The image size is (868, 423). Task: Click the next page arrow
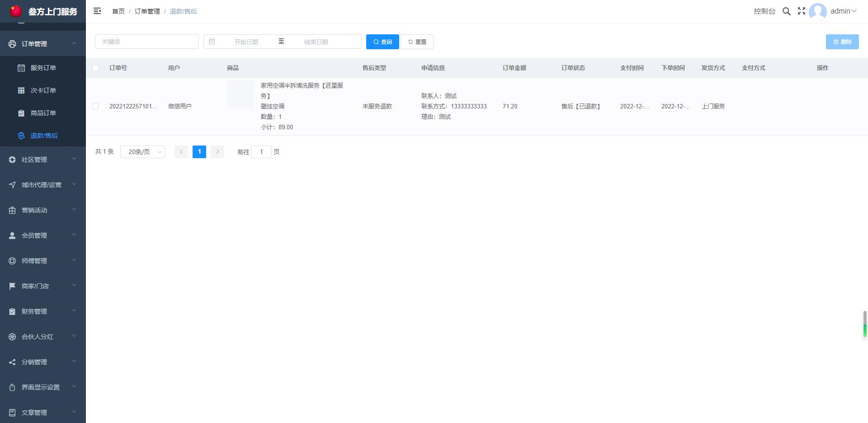(x=217, y=152)
